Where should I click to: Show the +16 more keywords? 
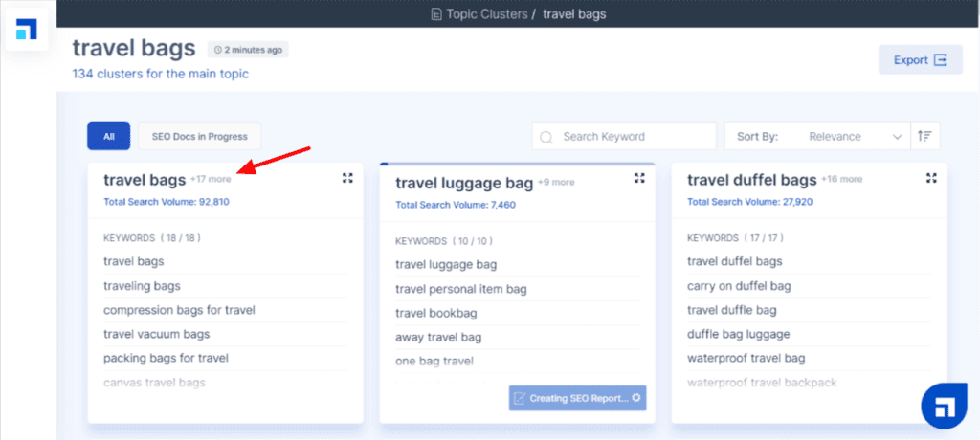coord(843,179)
